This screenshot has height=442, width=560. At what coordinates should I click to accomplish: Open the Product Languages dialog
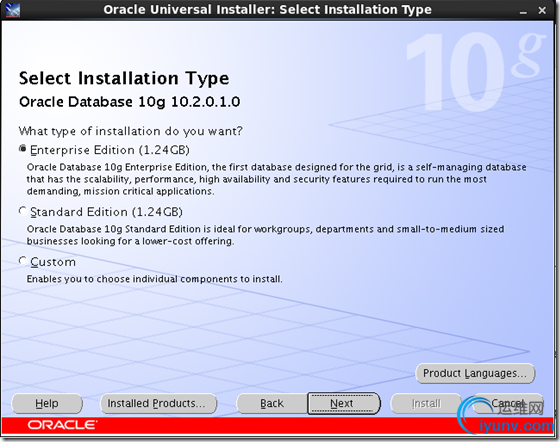point(475,373)
